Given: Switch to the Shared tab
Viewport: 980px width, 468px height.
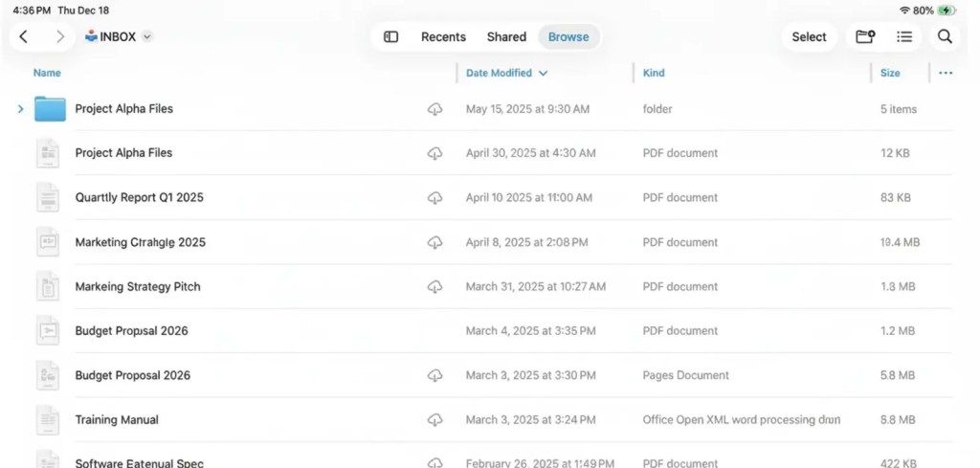Looking at the screenshot, I should (x=506, y=37).
